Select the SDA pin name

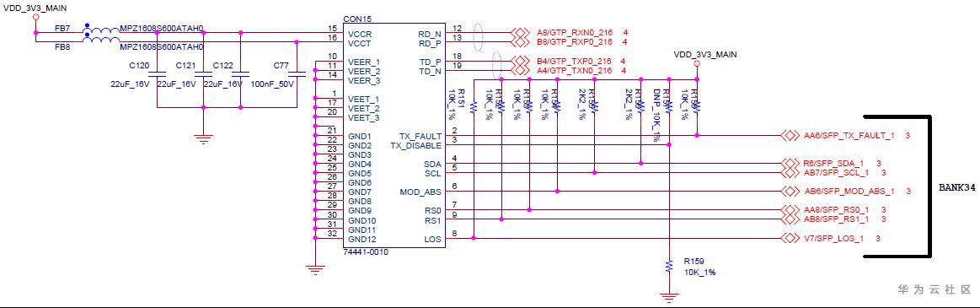click(x=432, y=164)
